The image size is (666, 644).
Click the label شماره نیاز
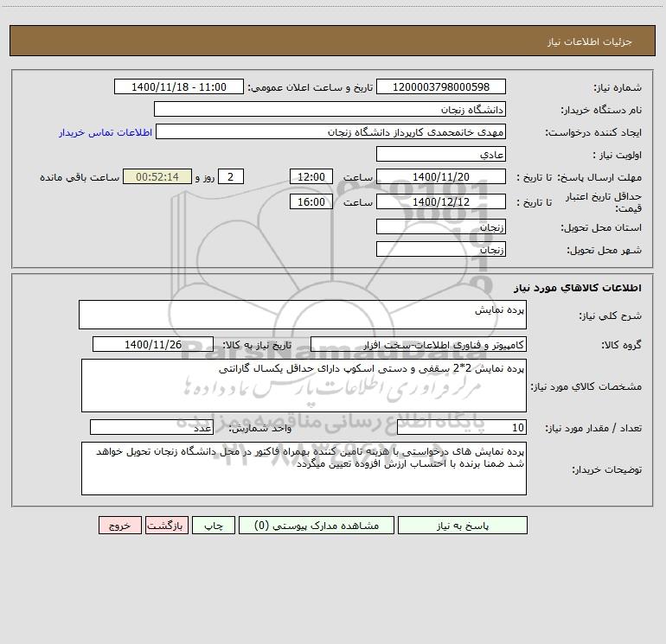pos(618,88)
